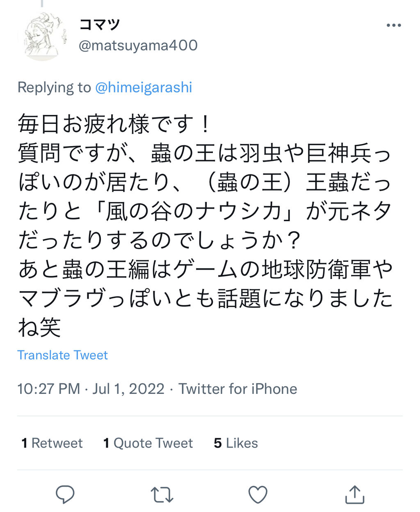The width and height of the screenshot is (420, 512).
Task: Open the @matsuyama400 handle
Action: pos(138,45)
